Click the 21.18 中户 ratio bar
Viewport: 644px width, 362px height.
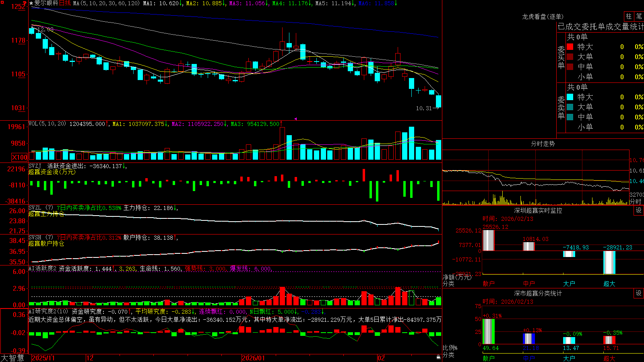pyautogui.click(x=529, y=339)
